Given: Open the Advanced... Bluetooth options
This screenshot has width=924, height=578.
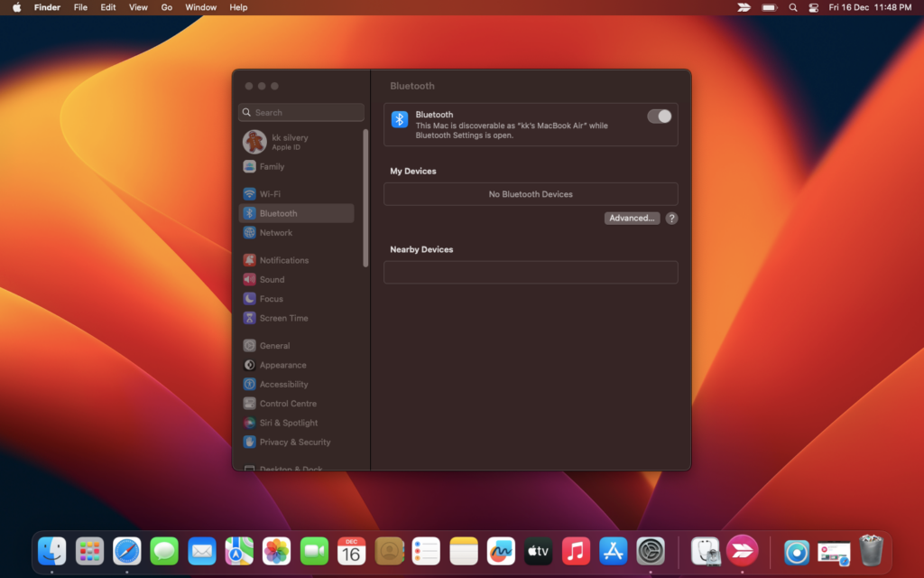Looking at the screenshot, I should (x=632, y=219).
